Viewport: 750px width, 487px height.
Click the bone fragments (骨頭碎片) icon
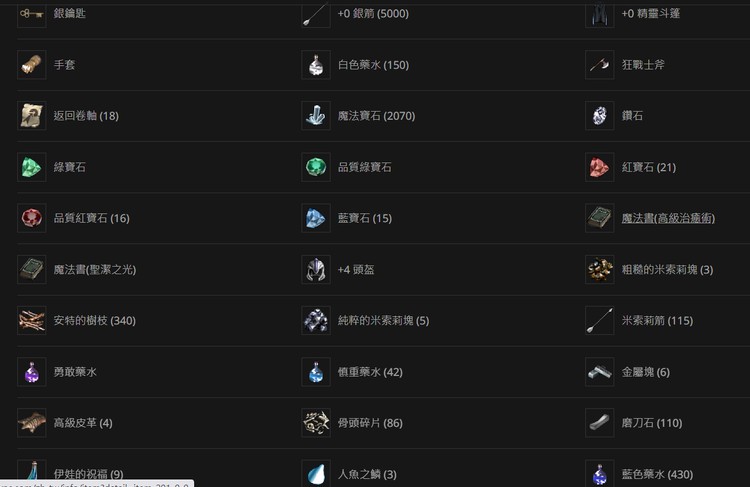316,423
